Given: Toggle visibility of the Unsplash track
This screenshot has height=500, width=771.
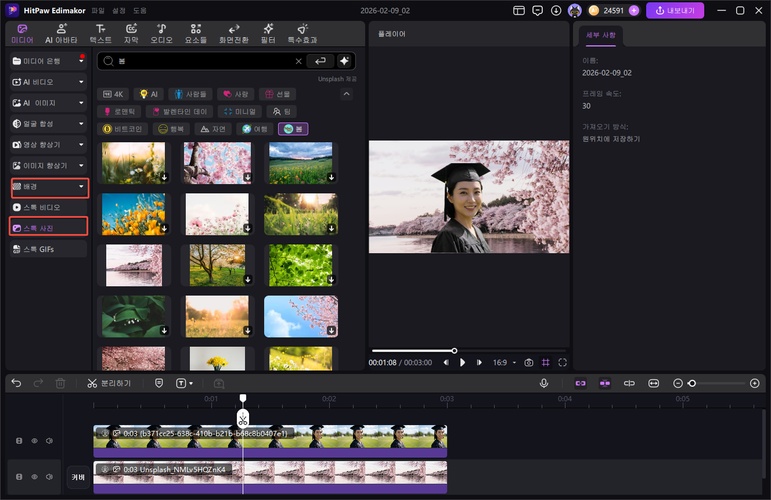Looking at the screenshot, I should [x=34, y=477].
